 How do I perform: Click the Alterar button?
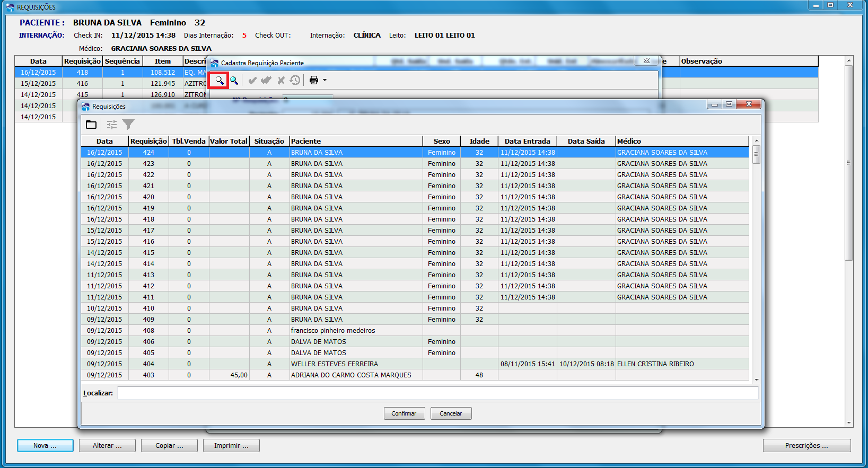(x=107, y=446)
